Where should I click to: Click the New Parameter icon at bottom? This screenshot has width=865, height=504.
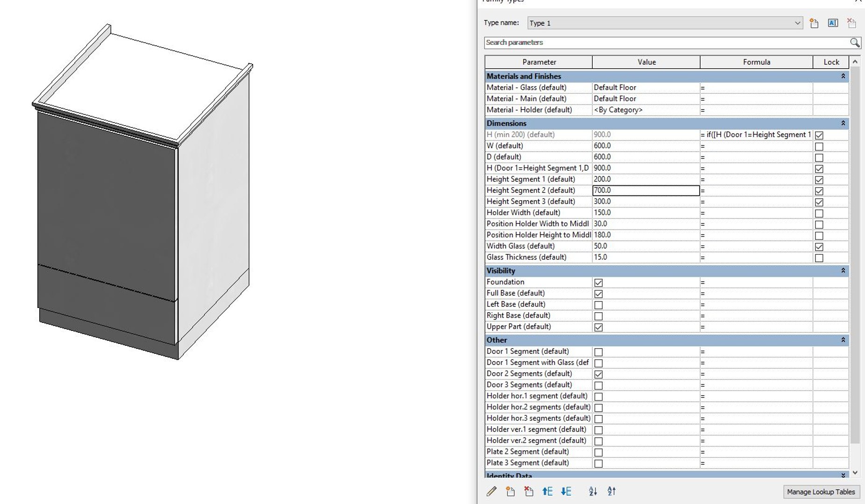[510, 491]
